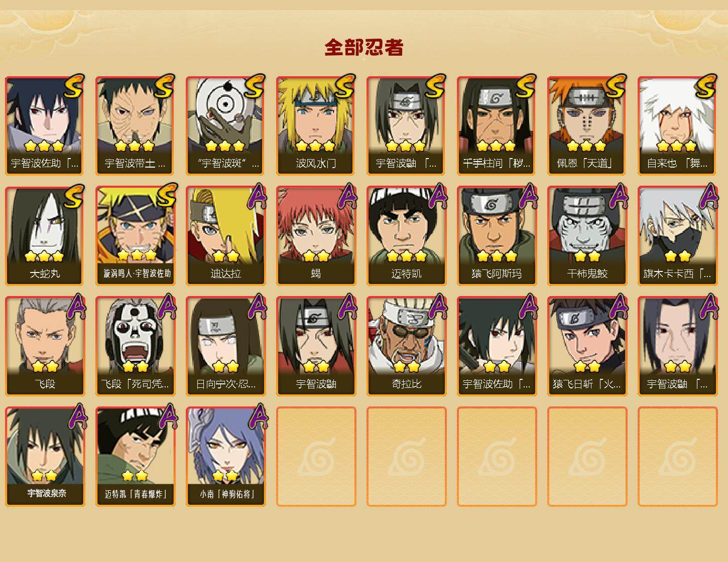The width and height of the screenshot is (728, 562).
Task: Select the 小南「神驹佑将」card
Action: pyautogui.click(x=225, y=457)
